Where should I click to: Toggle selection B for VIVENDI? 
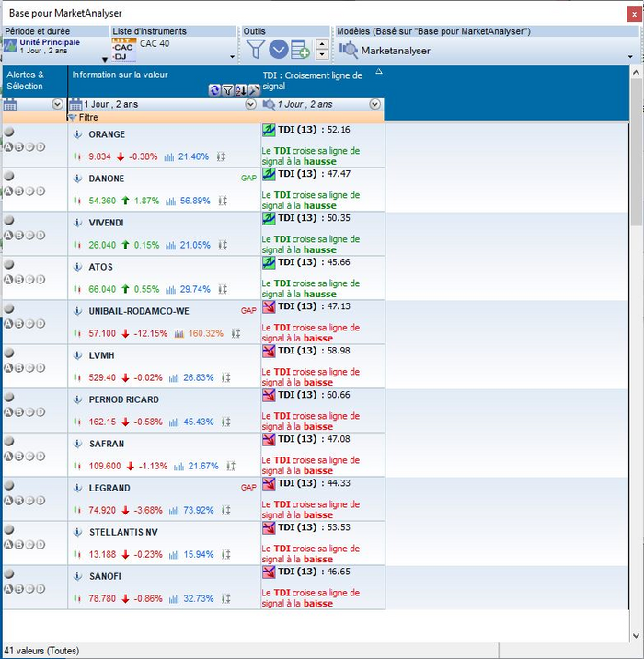click(19, 236)
